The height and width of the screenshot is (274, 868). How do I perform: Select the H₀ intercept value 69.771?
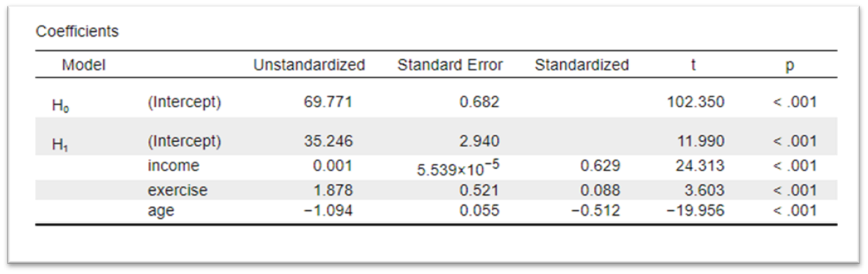[328, 102]
